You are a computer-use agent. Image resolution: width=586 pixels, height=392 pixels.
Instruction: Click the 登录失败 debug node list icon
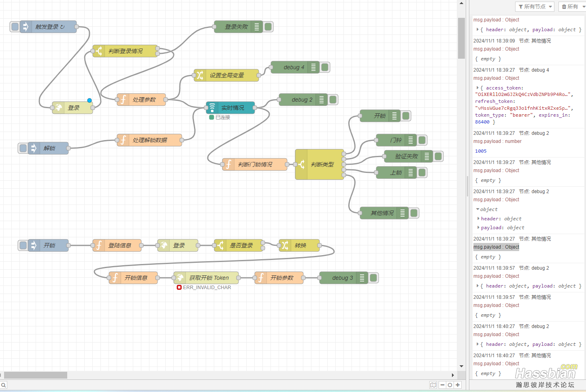click(x=257, y=27)
